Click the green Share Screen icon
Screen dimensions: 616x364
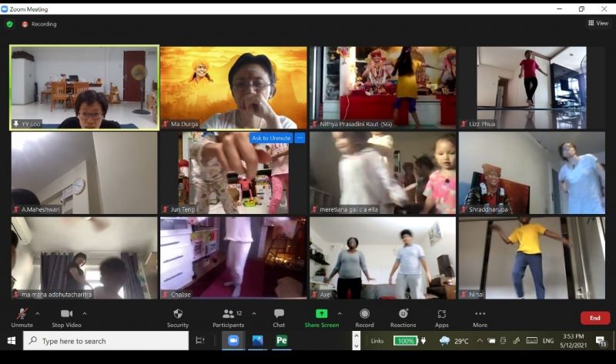pos(321,314)
